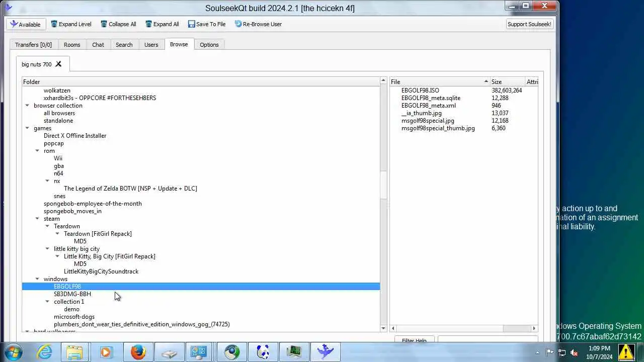
Task: Select the microsoft-dogs folder
Action: (x=74, y=317)
